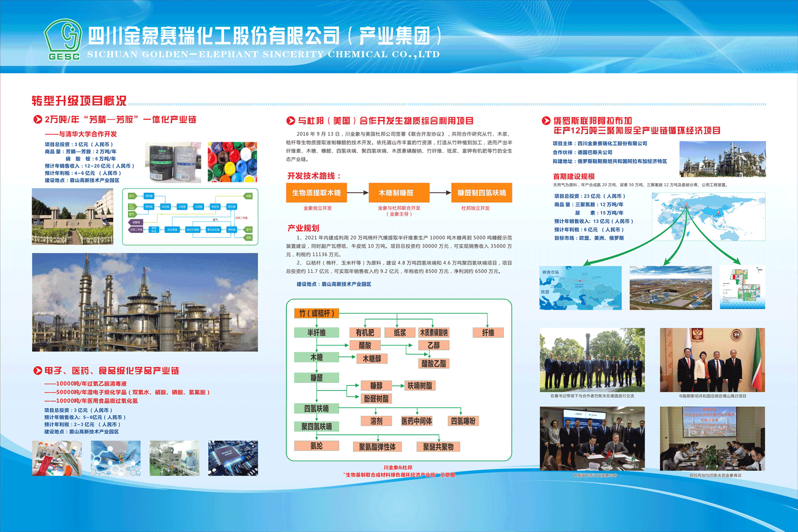Click the 木质素磺酸钠 flowchart node
Viewport: 798px width, 532px height.
point(434,332)
